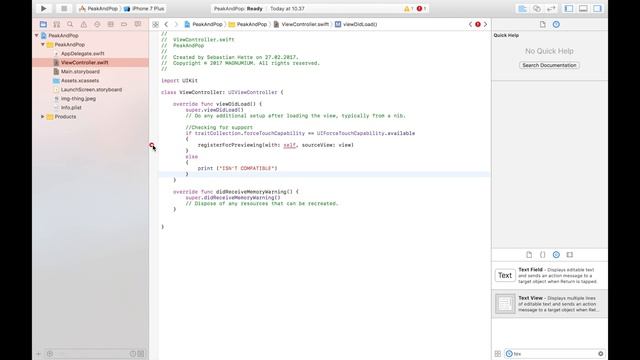The width and height of the screenshot is (640, 360).
Task: Jump to the next issue
Action: coord(485,24)
